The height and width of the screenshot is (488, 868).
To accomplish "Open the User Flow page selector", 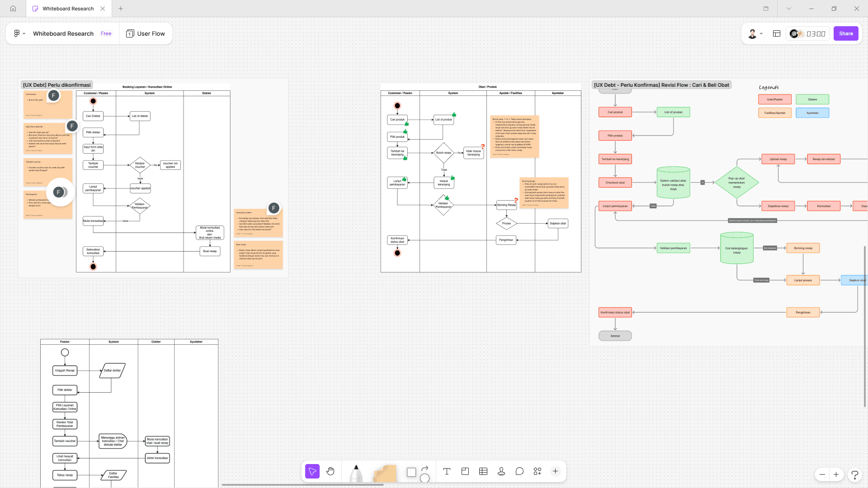I will pyautogui.click(x=146, y=33).
